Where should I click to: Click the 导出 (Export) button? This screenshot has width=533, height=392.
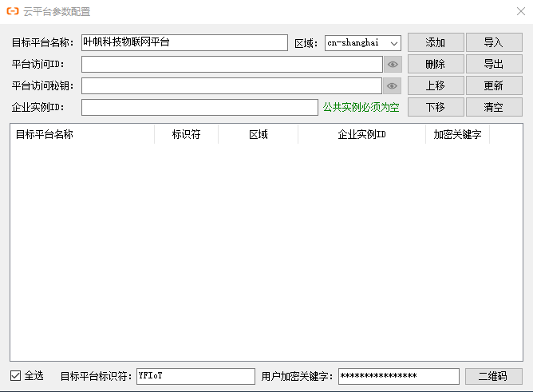pos(494,64)
